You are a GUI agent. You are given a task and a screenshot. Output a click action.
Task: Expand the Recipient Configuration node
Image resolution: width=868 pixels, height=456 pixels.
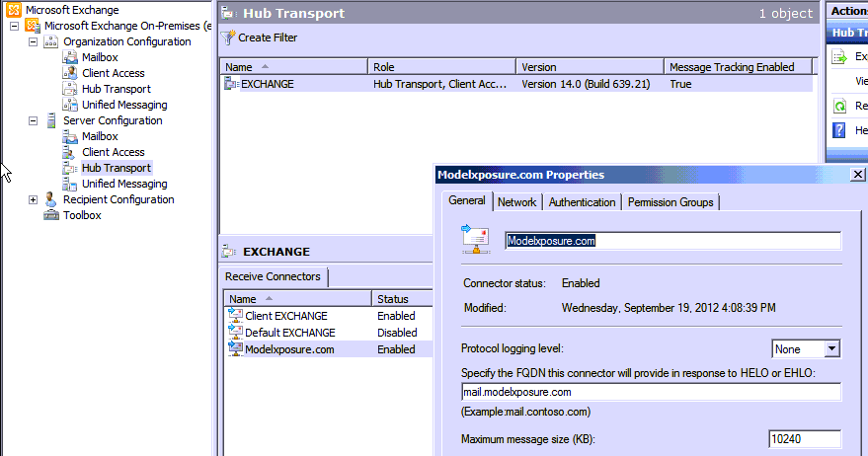click(x=34, y=199)
